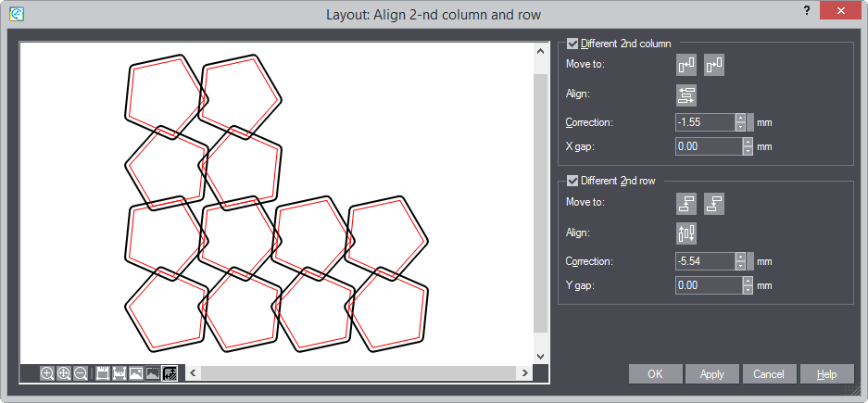This screenshot has width=868, height=403.
Task: Increase Y gap with up arrow
Action: 748,281
